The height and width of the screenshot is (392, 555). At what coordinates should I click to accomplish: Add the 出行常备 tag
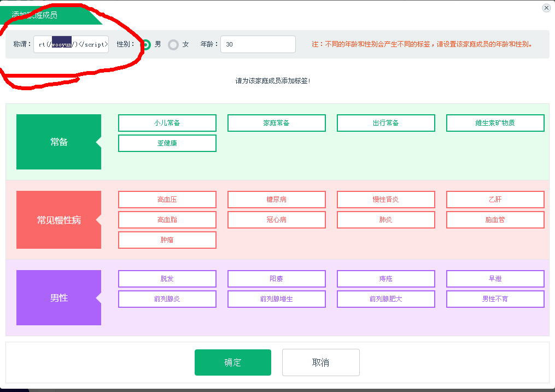[386, 123]
